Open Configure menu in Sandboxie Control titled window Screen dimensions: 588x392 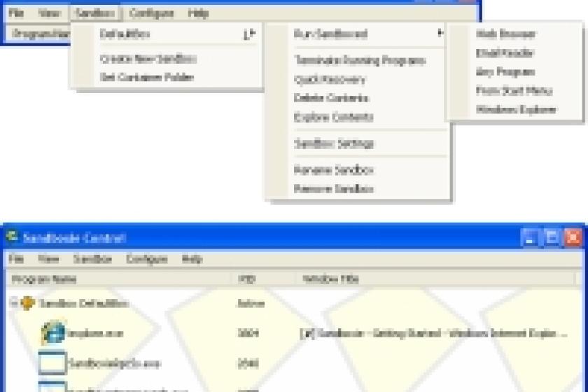tap(146, 259)
